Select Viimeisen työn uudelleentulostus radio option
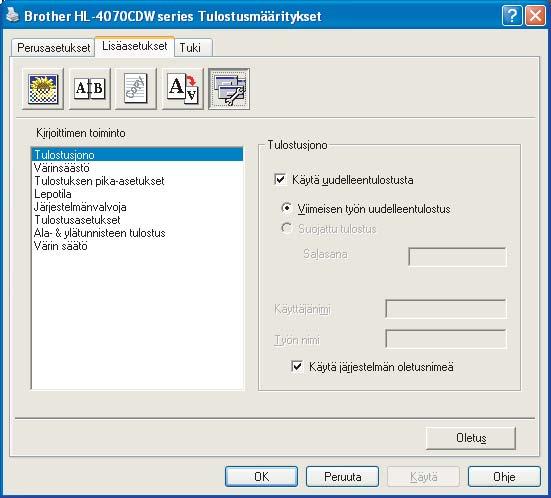 pos(286,208)
